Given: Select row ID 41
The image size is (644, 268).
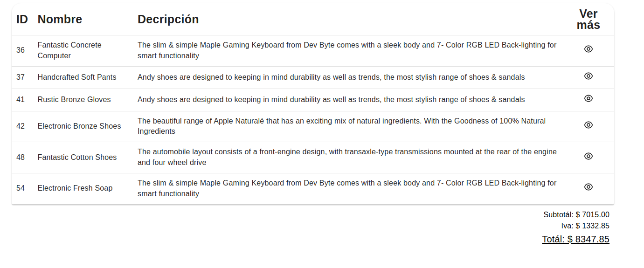Looking at the screenshot, I should tap(21, 99).
